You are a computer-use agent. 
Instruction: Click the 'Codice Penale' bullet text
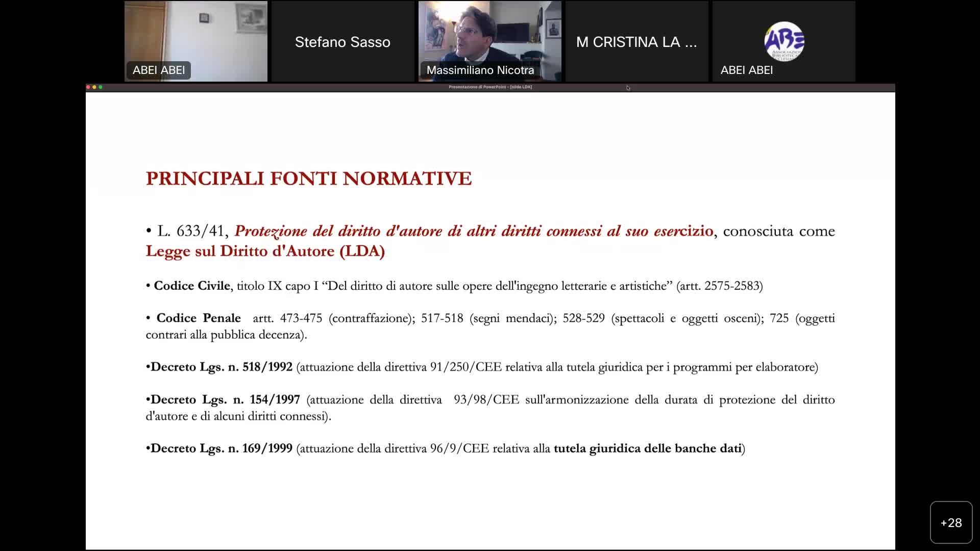[198, 318]
